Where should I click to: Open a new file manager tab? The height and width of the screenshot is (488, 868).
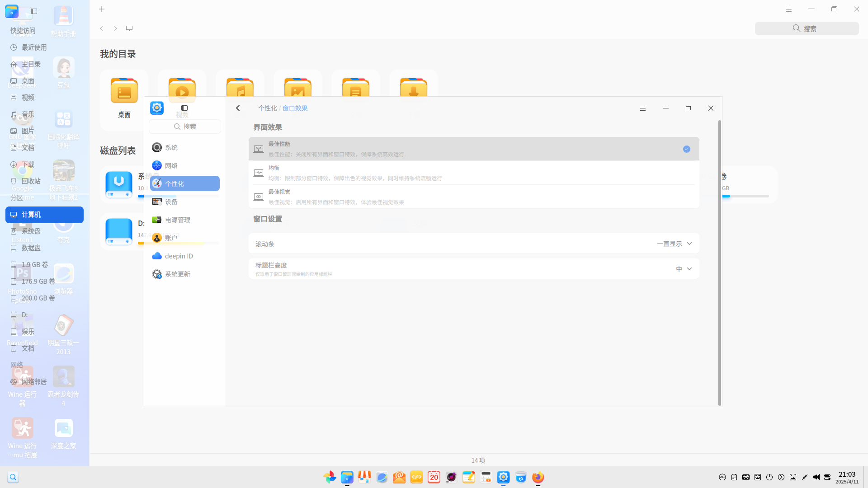click(102, 9)
